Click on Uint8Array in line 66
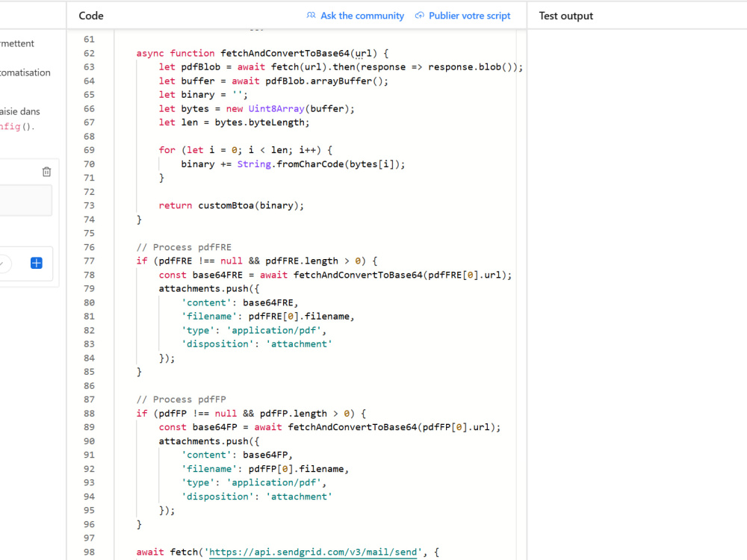Image resolution: width=747 pixels, height=560 pixels. (276, 108)
